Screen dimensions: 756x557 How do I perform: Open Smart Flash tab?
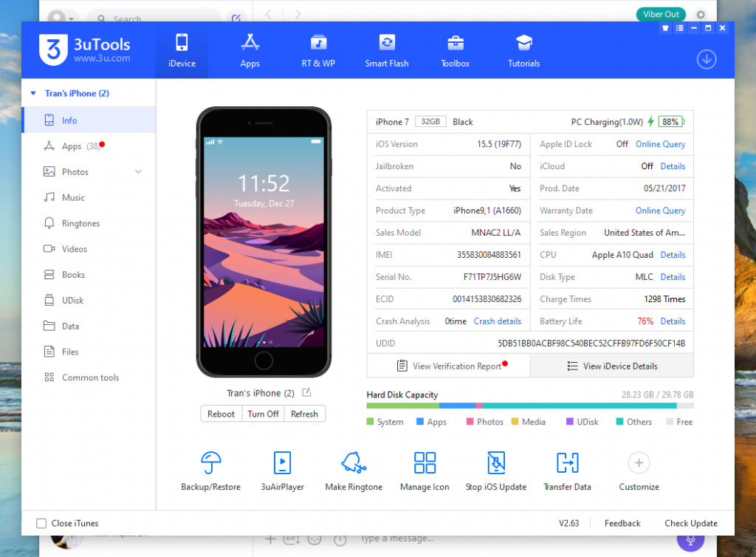387,50
